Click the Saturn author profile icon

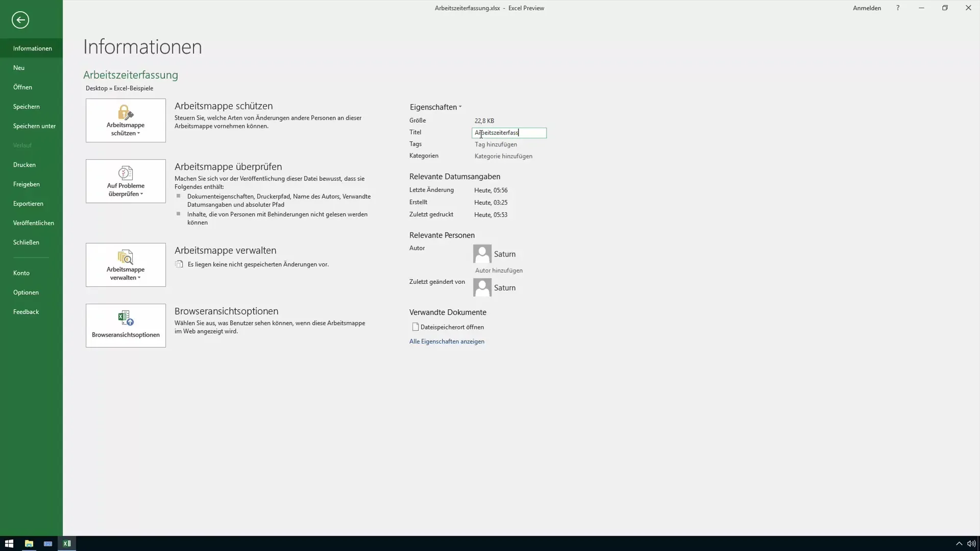click(482, 254)
